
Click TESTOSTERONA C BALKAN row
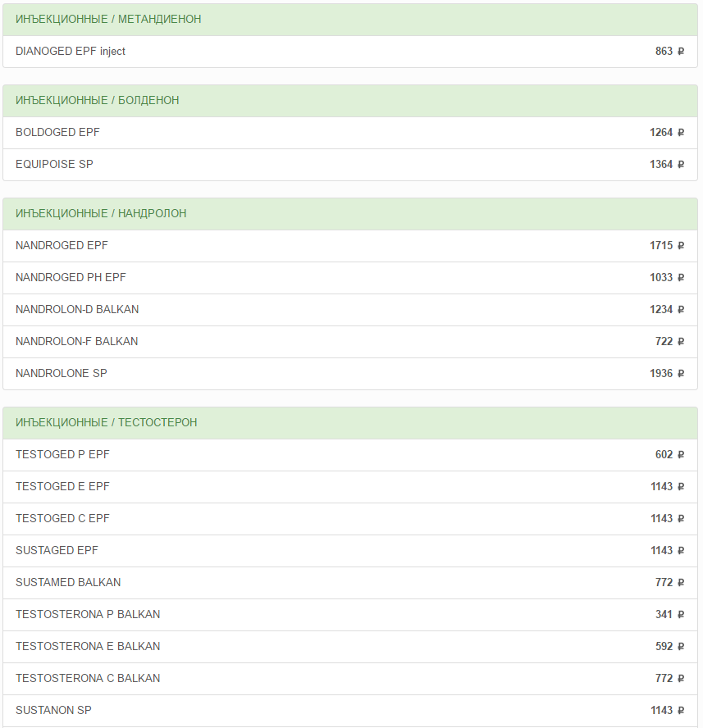(x=88, y=679)
